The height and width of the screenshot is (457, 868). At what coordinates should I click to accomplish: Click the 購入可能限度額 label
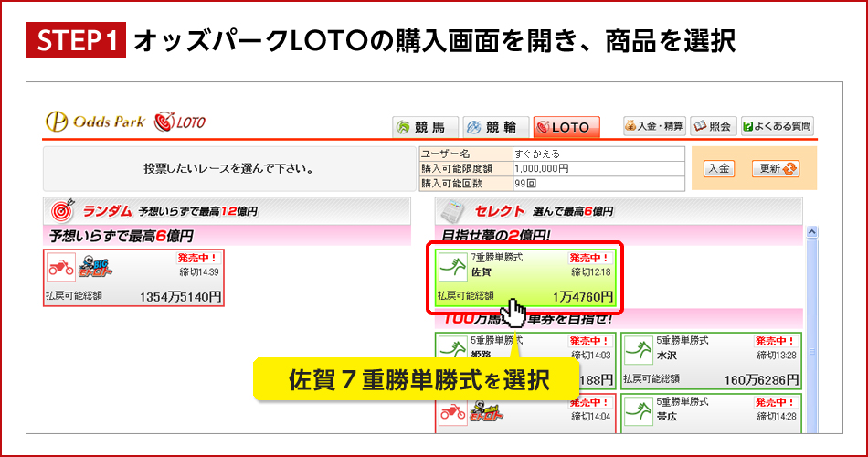pos(457,168)
